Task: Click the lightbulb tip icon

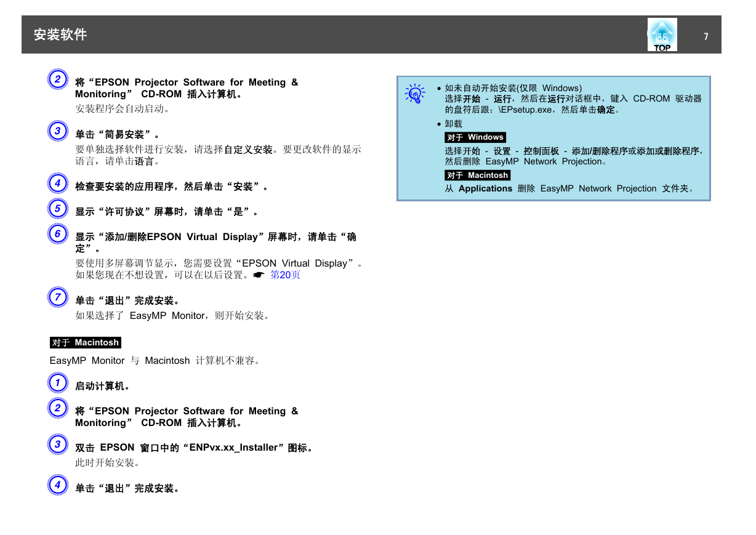Action: pyautogui.click(x=415, y=93)
